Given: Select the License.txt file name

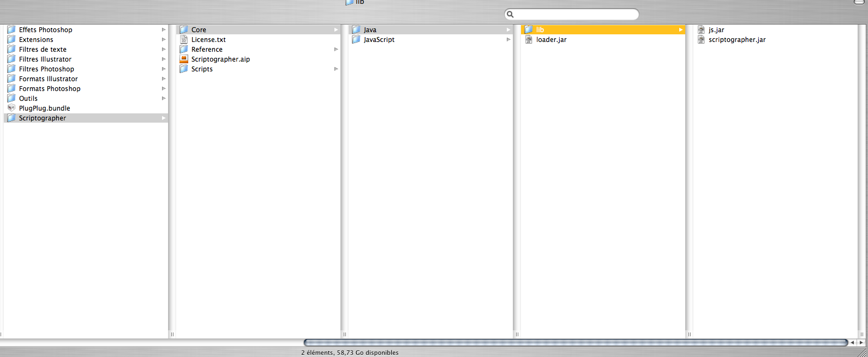Looking at the screenshot, I should click(x=208, y=39).
